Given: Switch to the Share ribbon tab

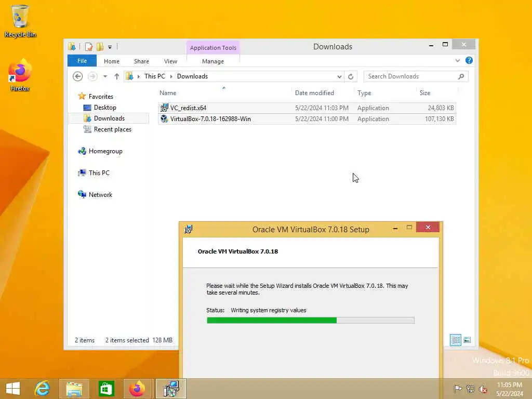Looking at the screenshot, I should coord(141,61).
